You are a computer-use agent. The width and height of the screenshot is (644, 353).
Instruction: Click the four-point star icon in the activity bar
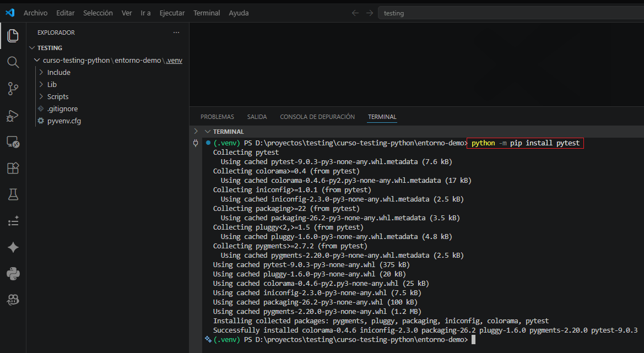tap(13, 247)
